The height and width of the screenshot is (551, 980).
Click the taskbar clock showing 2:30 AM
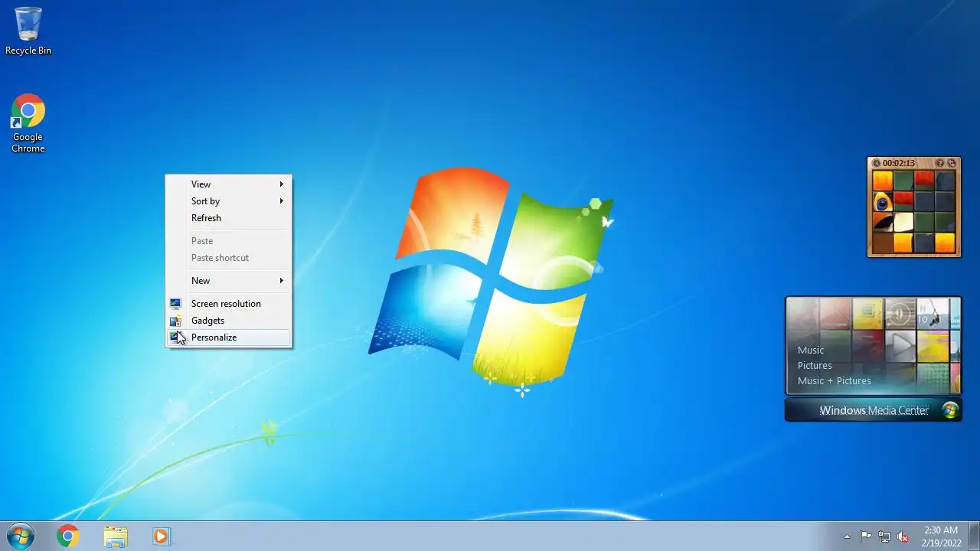[941, 536]
